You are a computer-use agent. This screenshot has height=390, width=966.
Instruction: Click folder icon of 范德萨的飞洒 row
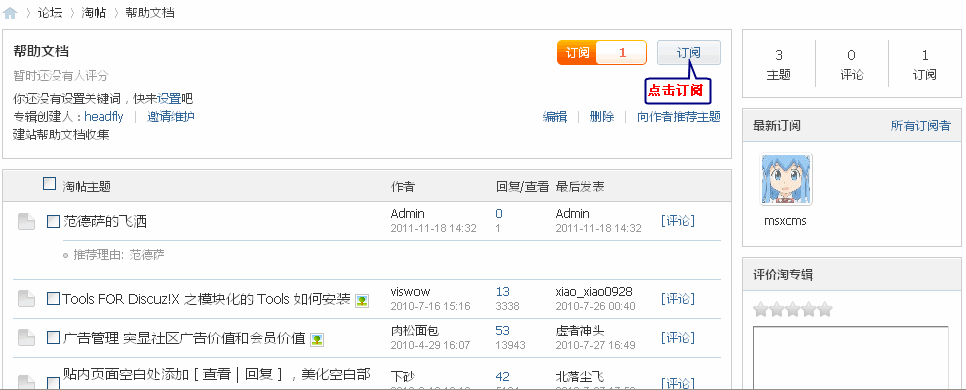coord(26,222)
